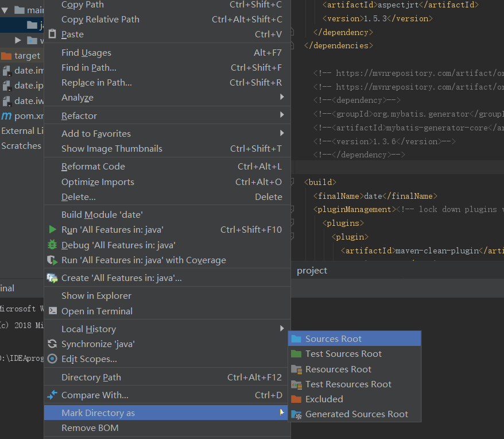This screenshot has height=439, width=504.
Task: Choose Delete... from context menu
Action: coord(167,197)
